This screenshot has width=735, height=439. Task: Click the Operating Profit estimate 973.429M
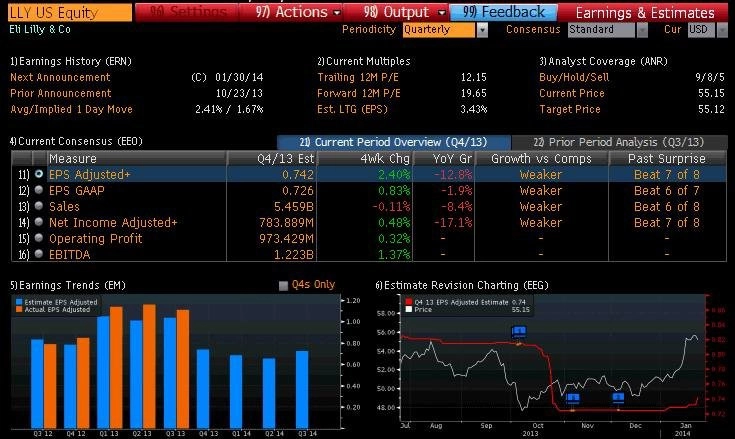pyautogui.click(x=286, y=238)
